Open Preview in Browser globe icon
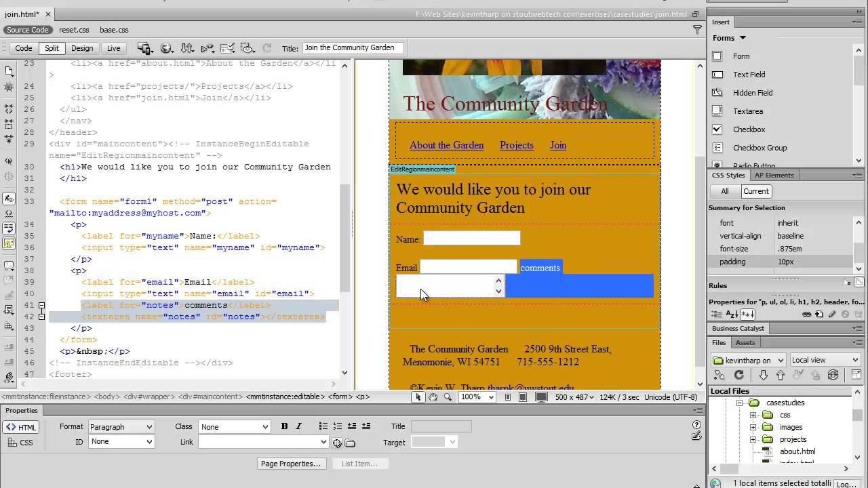Image resolution: width=868 pixels, height=488 pixels. pyautogui.click(x=166, y=48)
